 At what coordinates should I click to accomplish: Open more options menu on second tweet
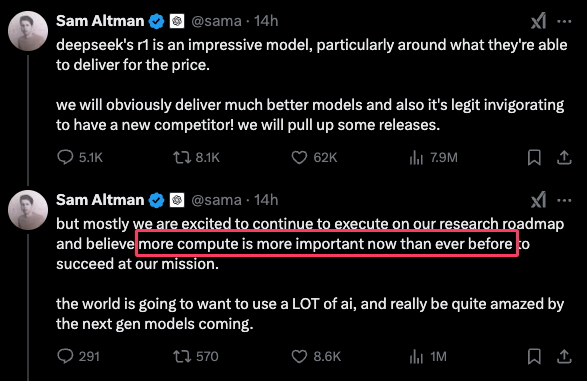[x=564, y=200]
